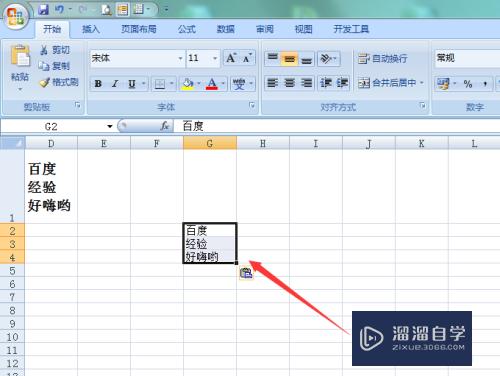Screen dimensions: 500x376
Task: Decrease the indent
Action: [x=325, y=82]
